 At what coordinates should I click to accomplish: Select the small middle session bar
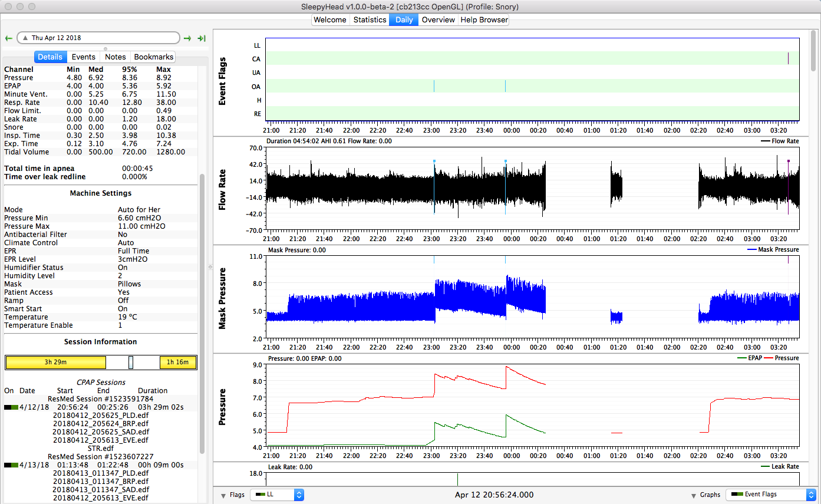(x=131, y=363)
